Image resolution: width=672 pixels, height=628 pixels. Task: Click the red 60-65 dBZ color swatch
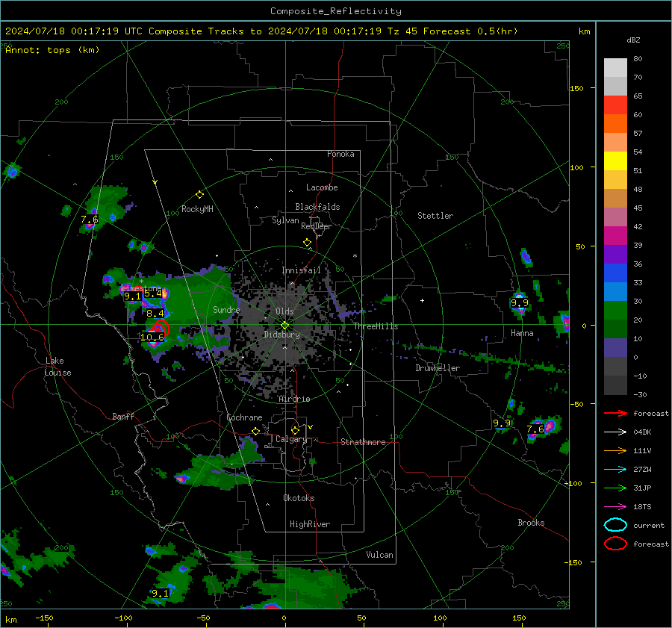pos(615,105)
